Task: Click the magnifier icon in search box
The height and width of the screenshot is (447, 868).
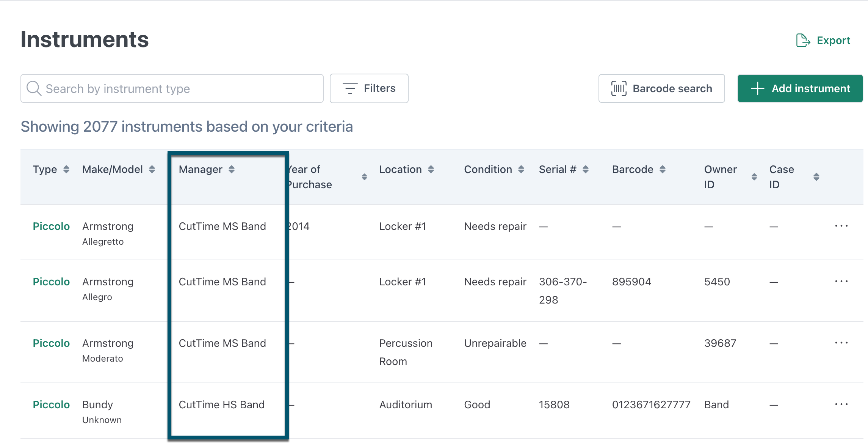Action: [34, 88]
